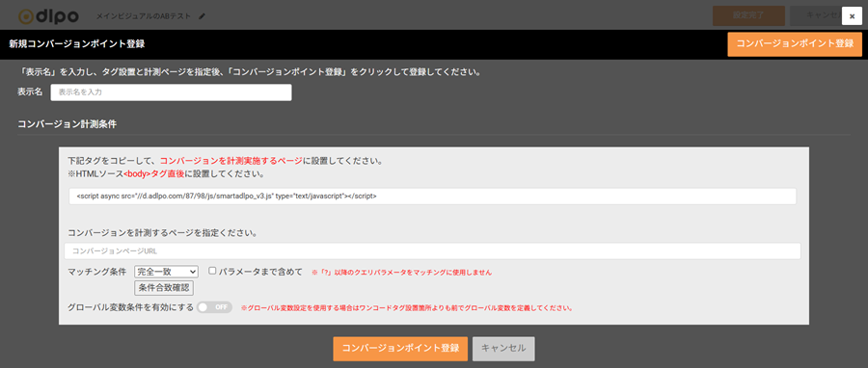Click the 新規コンバージョンポイント登録 heading

point(76,43)
